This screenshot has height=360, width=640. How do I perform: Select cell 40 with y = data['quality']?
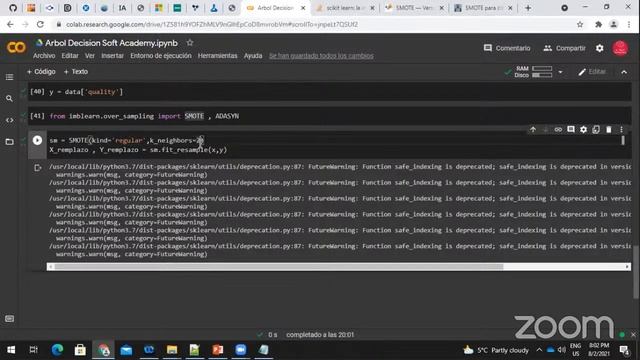(x=330, y=92)
